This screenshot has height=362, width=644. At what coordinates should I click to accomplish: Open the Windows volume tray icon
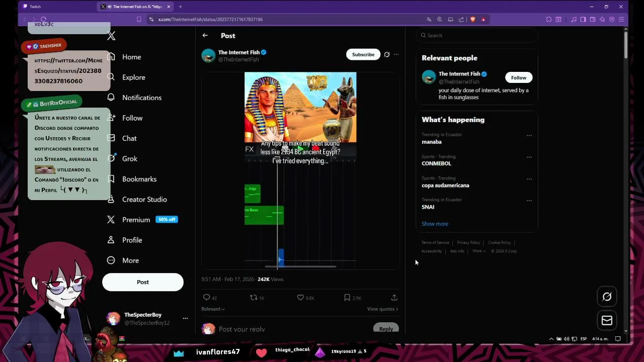click(567, 339)
